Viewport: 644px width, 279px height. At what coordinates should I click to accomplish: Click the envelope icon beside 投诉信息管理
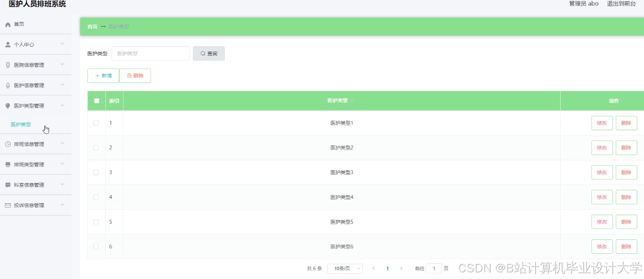pos(8,206)
